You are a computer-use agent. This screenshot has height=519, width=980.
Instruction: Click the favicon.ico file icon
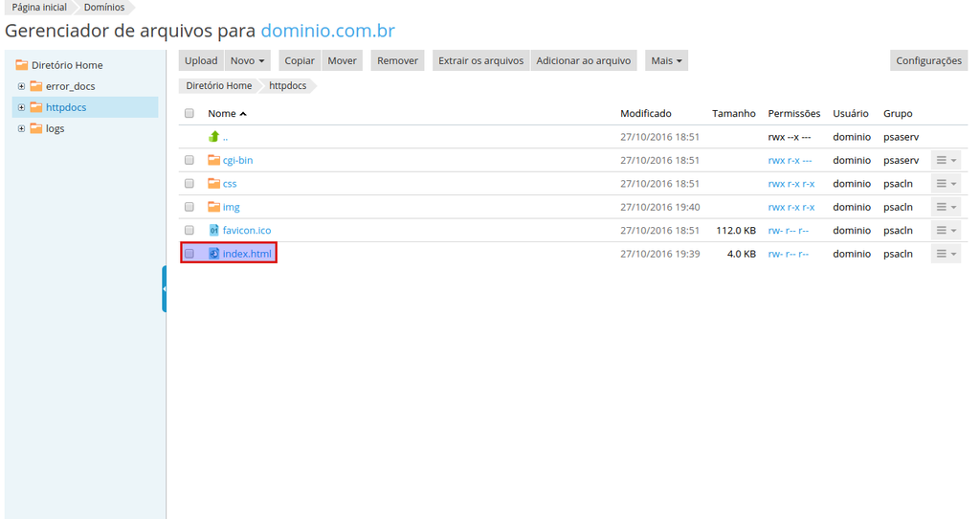coord(214,231)
